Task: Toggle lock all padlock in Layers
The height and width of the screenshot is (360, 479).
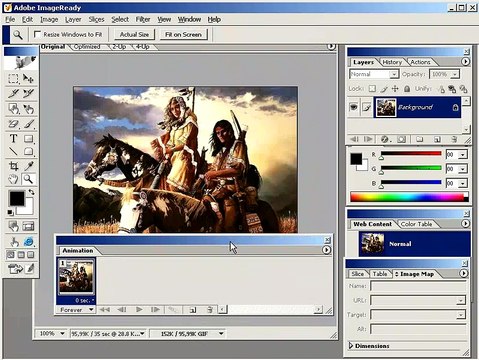Action: coord(407,89)
